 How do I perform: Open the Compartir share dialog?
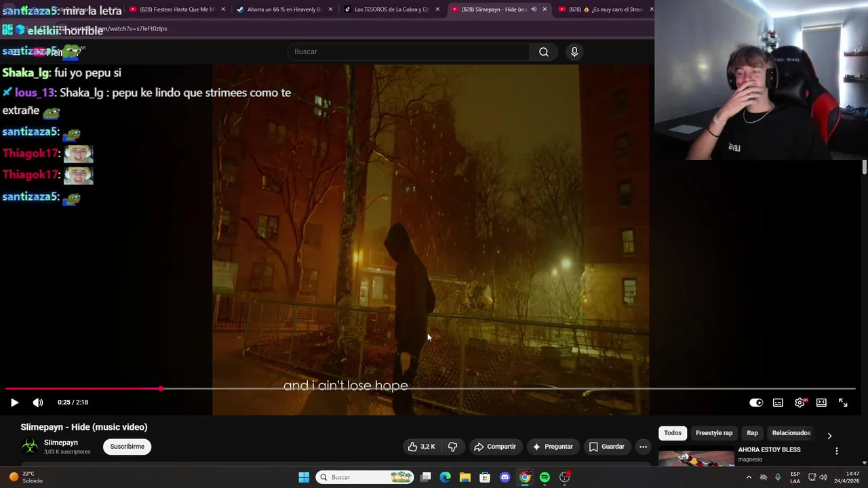tap(496, 447)
